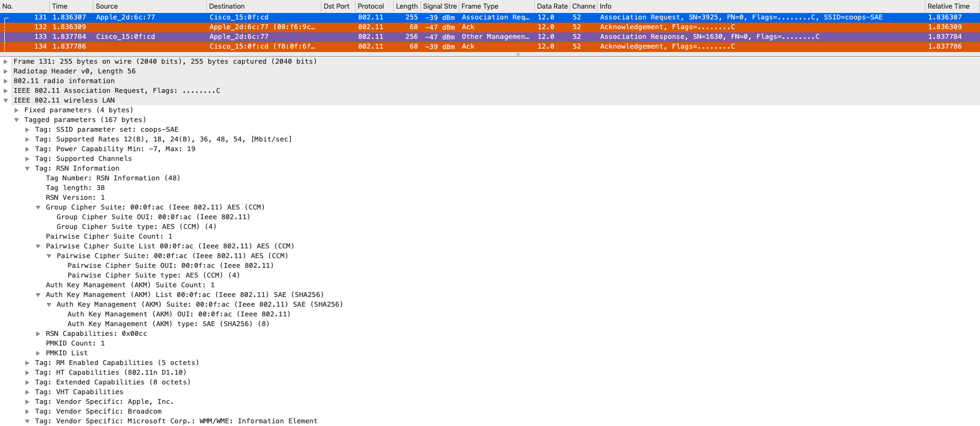This screenshot has height=426, width=980.
Task: Sort by the Protocol column header
Action: (371, 6)
